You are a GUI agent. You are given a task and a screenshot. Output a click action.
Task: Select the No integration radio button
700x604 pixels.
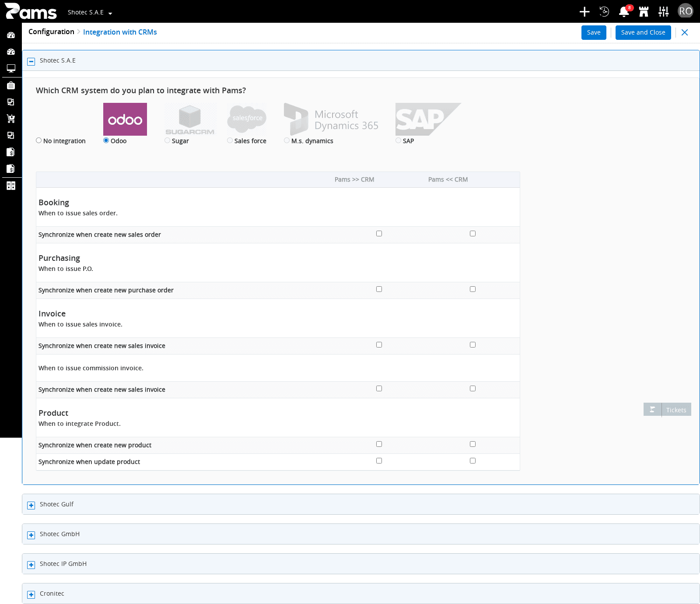(x=39, y=140)
